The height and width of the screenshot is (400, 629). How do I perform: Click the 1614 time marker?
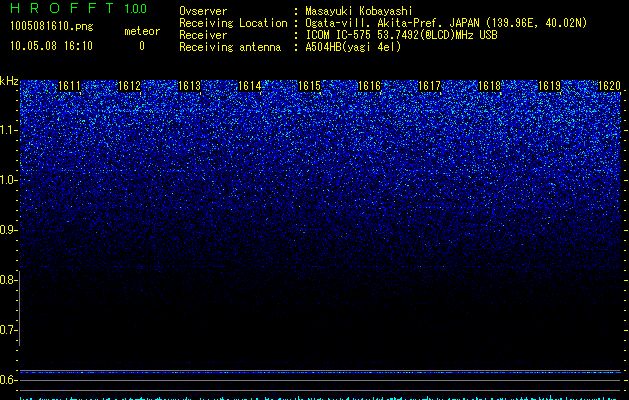[x=250, y=86]
